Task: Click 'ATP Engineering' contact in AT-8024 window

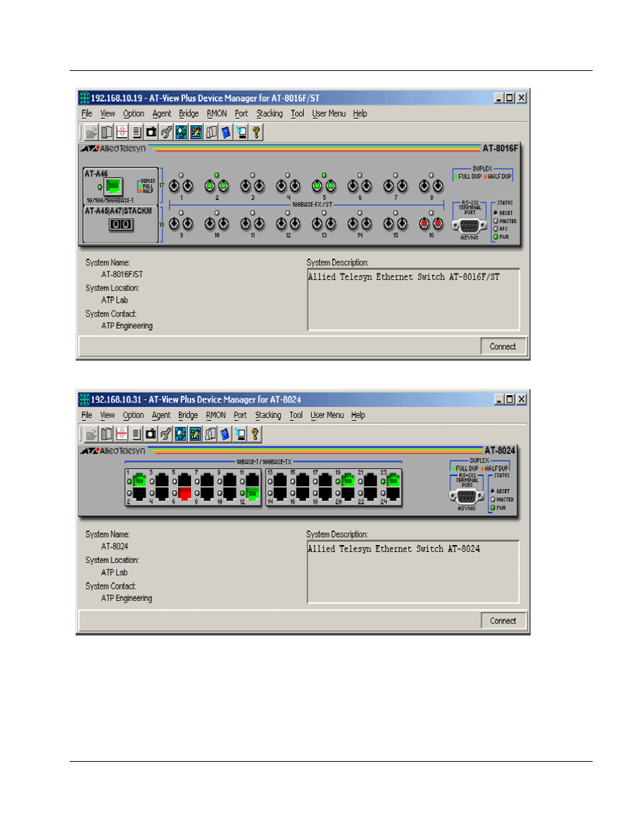Action: pyautogui.click(x=127, y=598)
